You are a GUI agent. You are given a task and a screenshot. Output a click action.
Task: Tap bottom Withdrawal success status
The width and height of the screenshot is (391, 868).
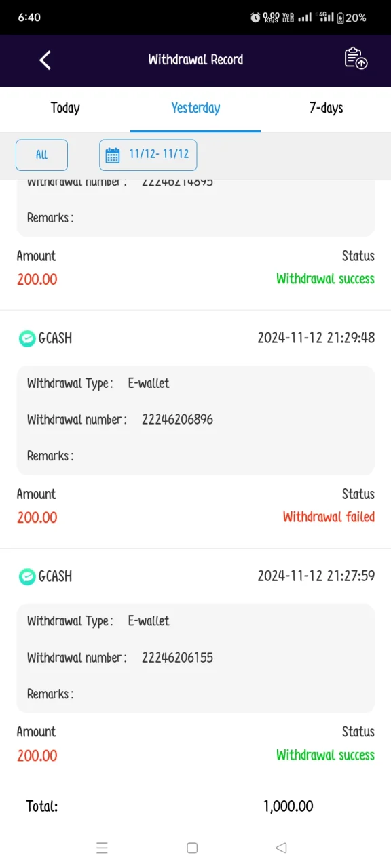point(325,755)
